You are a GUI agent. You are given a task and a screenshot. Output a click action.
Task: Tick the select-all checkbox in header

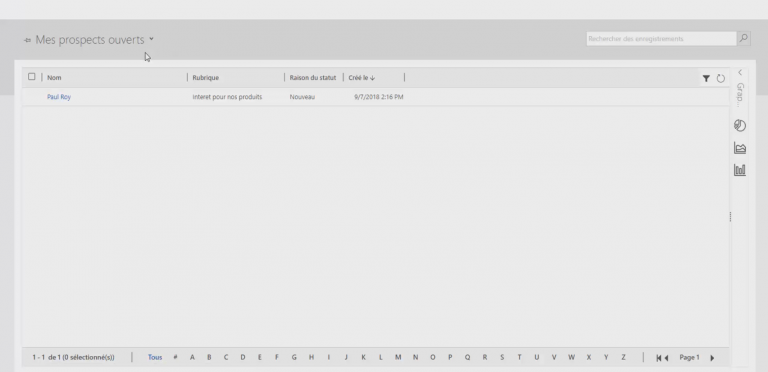32,76
